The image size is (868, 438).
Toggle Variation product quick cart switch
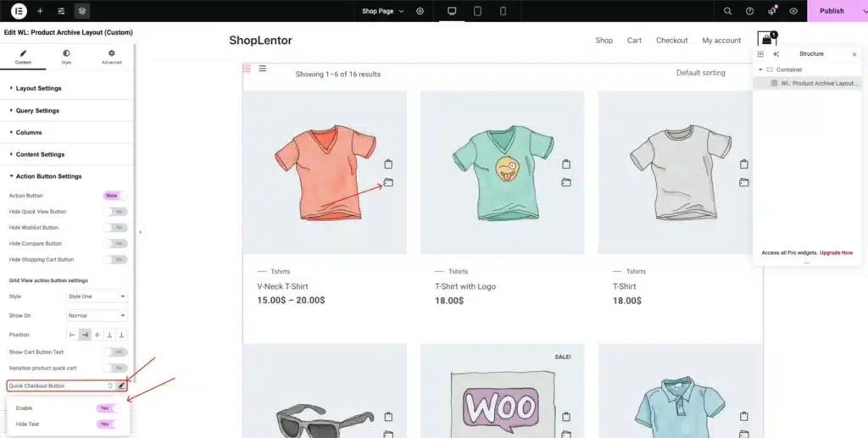pyautogui.click(x=115, y=368)
